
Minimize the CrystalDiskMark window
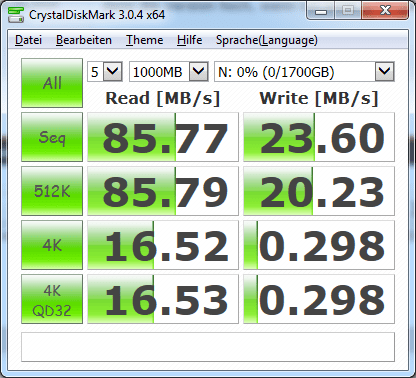tap(321, 11)
